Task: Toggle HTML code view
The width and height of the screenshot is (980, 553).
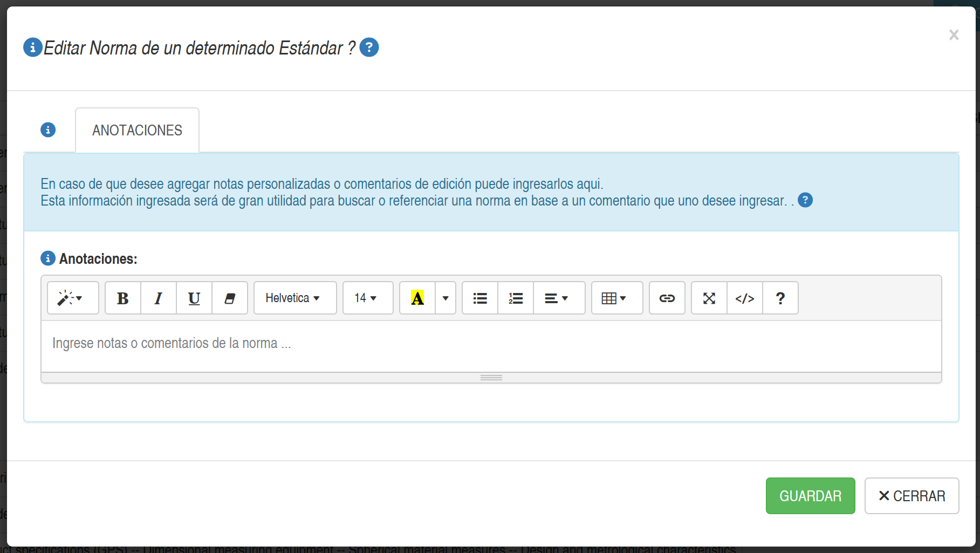Action: click(x=745, y=298)
